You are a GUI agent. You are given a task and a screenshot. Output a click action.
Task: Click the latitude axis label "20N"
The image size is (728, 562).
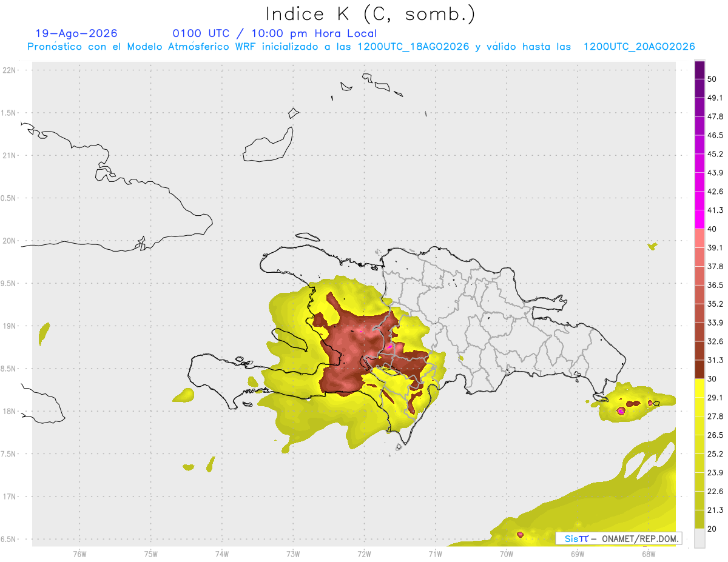click(x=9, y=241)
